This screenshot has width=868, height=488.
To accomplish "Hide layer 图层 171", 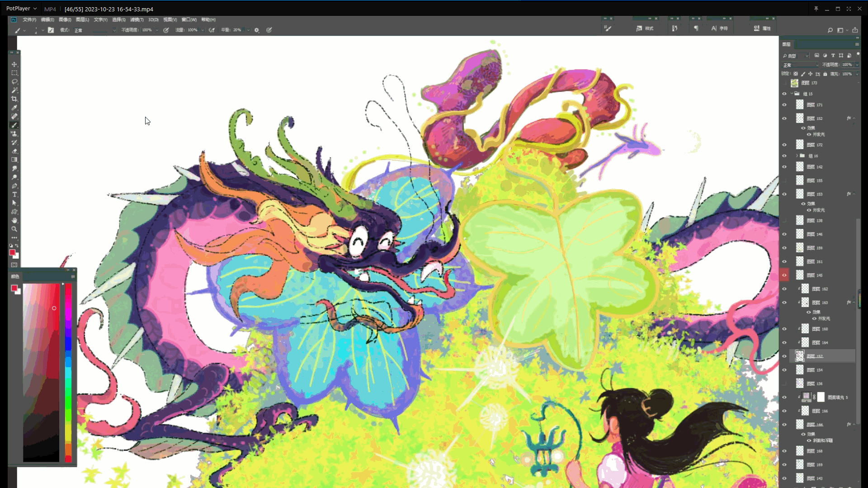I will click(784, 105).
